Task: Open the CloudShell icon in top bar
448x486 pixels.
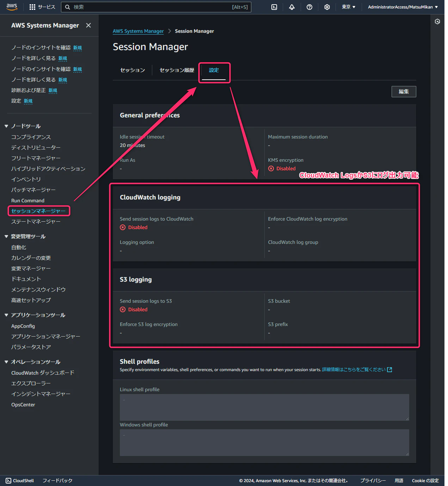Action: tap(274, 7)
